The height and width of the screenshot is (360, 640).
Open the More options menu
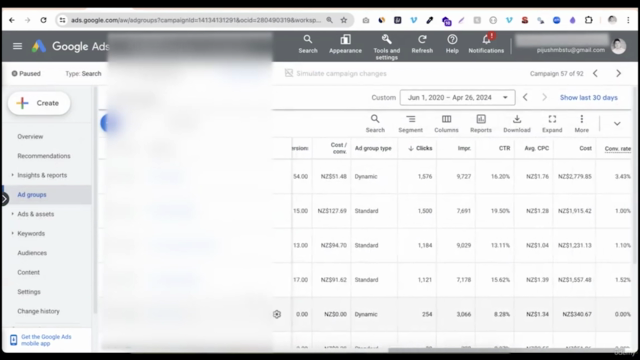(x=582, y=123)
